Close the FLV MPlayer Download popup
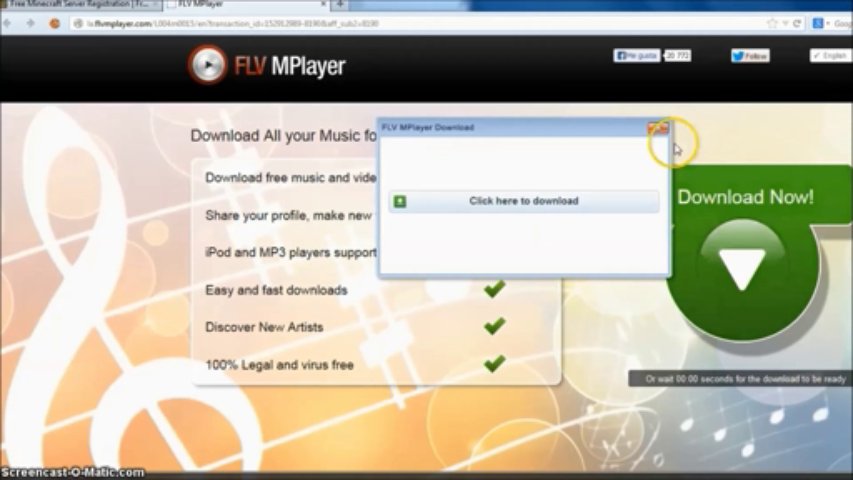 658,128
